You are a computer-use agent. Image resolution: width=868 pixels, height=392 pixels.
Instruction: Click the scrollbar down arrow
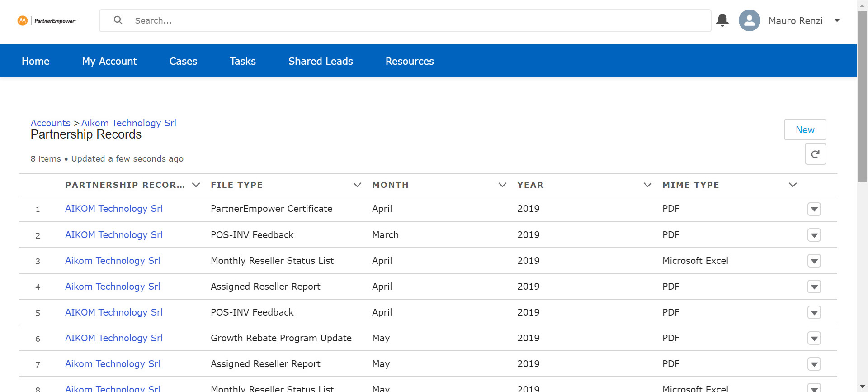pyautogui.click(x=863, y=387)
